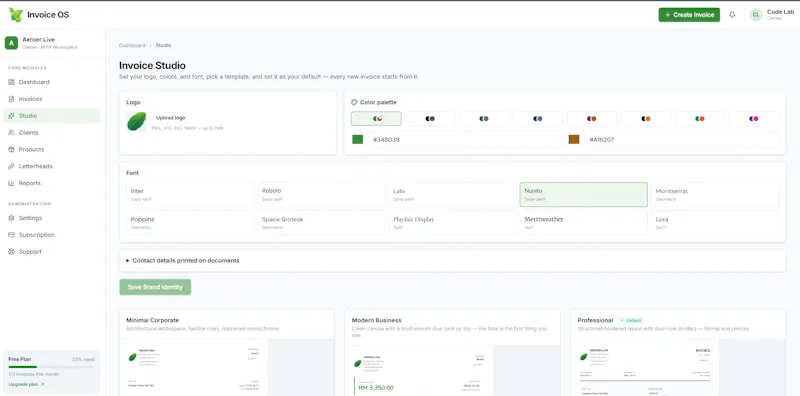The image size is (800, 396).
Task: Open Letterheads section
Action: point(51,166)
